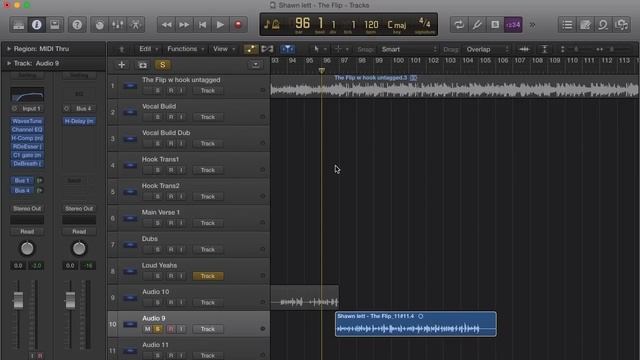Expand the Track: Audio 9 disclosure triangle
Viewport: 640px width, 360px height.
[9, 63]
